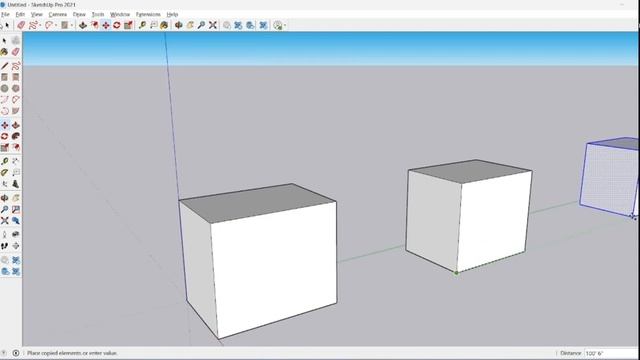The height and width of the screenshot is (360, 640).
Task: Open the View menu
Action: pos(37,14)
